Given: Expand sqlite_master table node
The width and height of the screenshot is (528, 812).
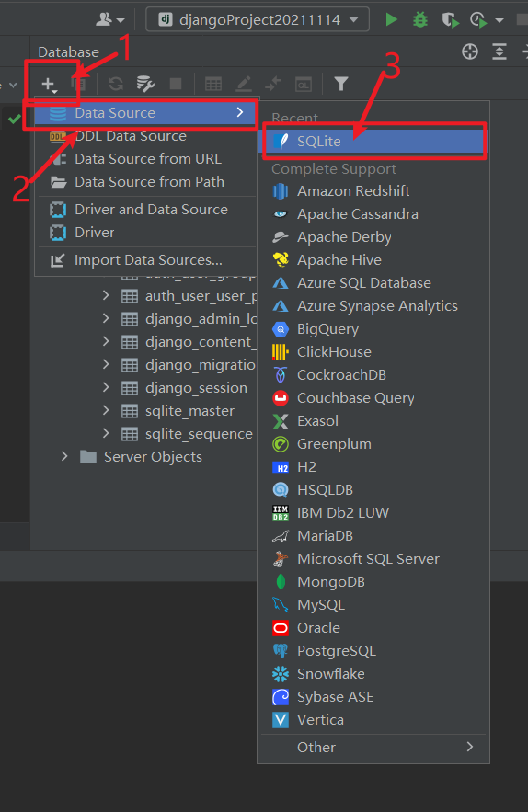Looking at the screenshot, I should (106, 411).
